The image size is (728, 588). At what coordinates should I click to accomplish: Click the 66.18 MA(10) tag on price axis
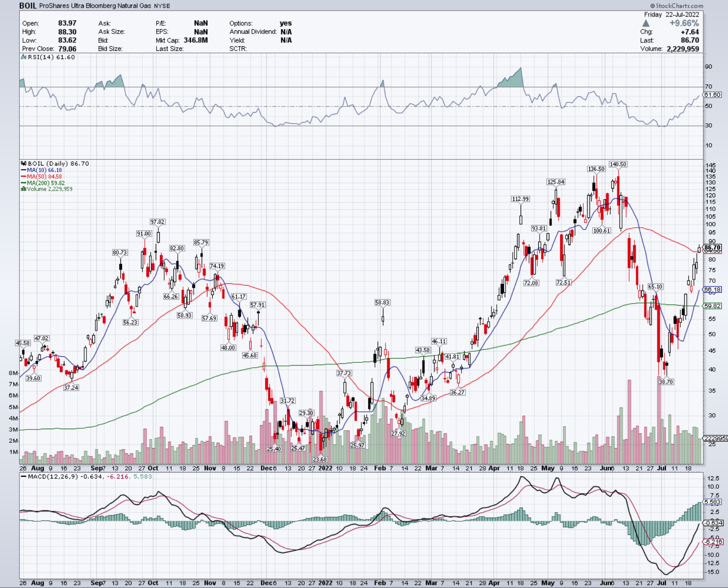(712, 290)
